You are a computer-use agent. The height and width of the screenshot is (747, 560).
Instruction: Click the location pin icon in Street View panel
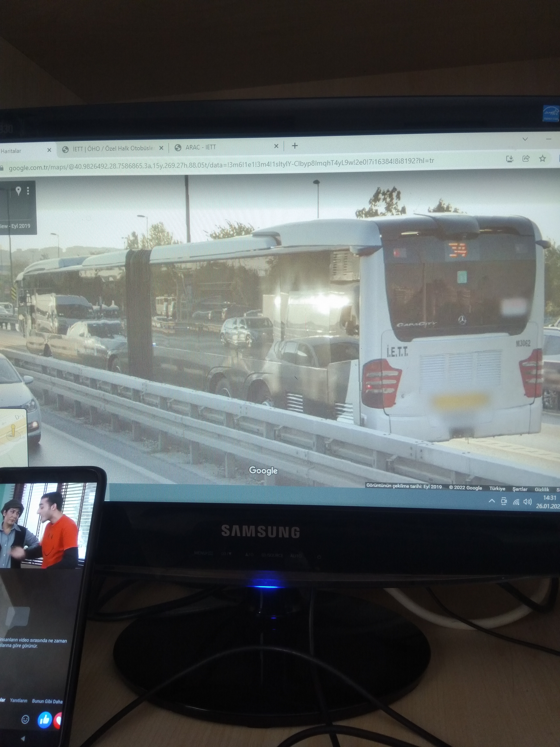[19, 191]
